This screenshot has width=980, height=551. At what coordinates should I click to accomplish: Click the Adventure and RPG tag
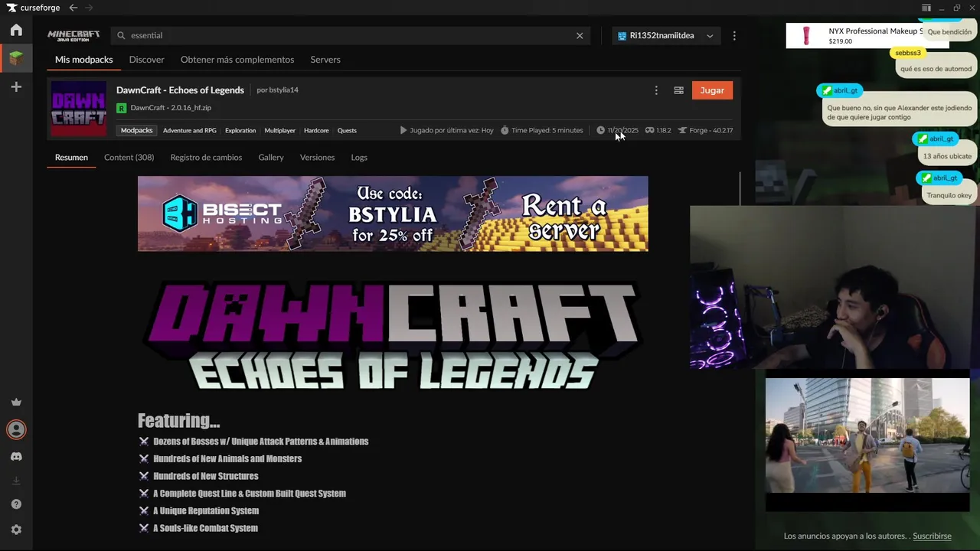[190, 131]
